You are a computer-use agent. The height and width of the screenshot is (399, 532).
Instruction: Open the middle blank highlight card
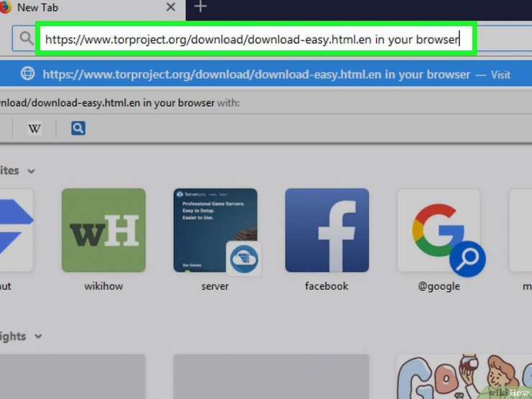click(x=271, y=377)
